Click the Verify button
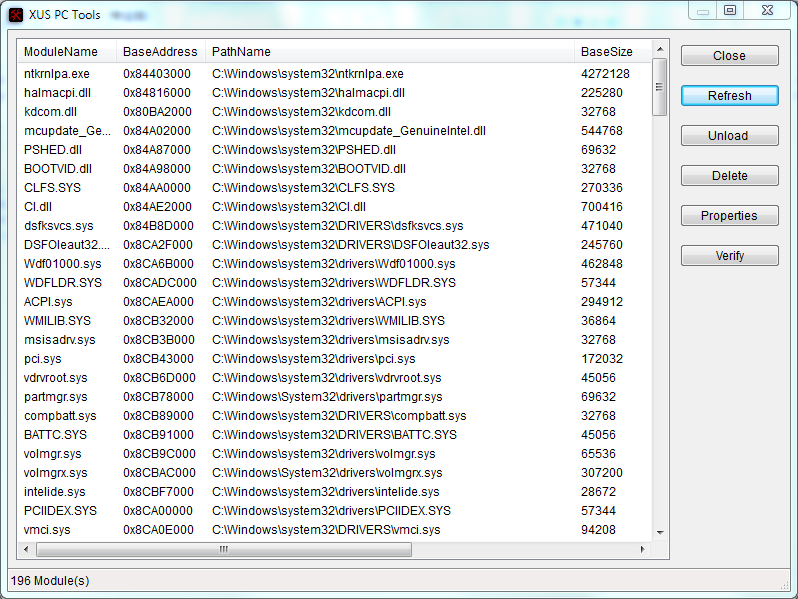798x599 pixels. tap(729, 255)
